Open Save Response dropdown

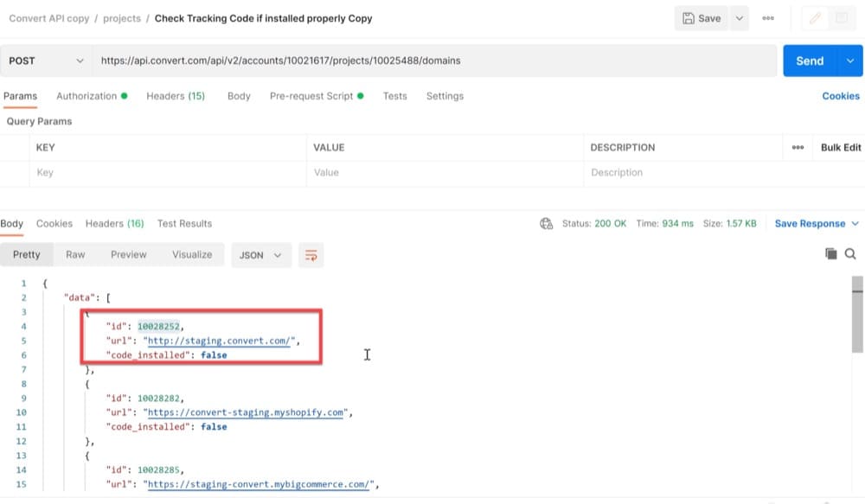point(817,223)
